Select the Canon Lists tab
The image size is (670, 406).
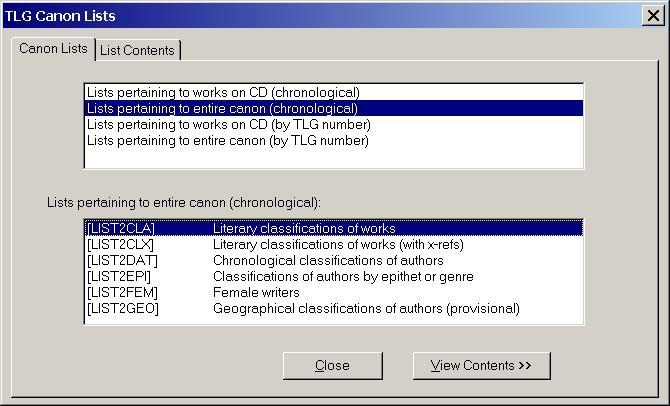click(53, 49)
